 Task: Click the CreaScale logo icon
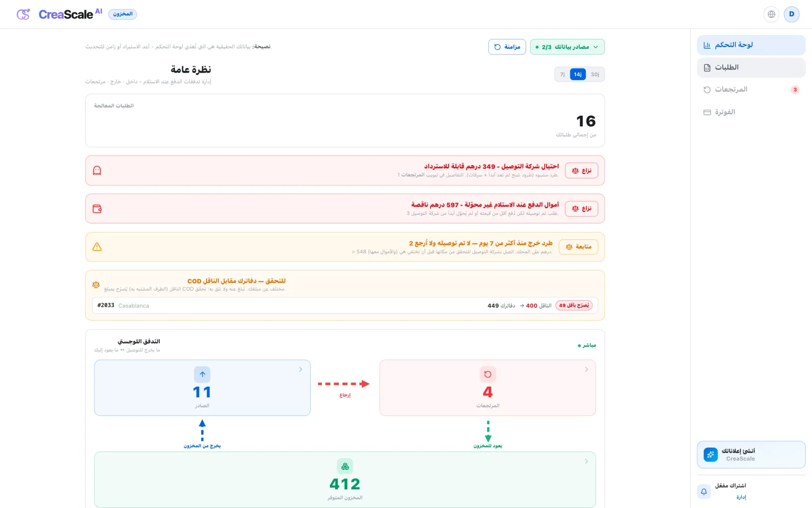click(23, 14)
